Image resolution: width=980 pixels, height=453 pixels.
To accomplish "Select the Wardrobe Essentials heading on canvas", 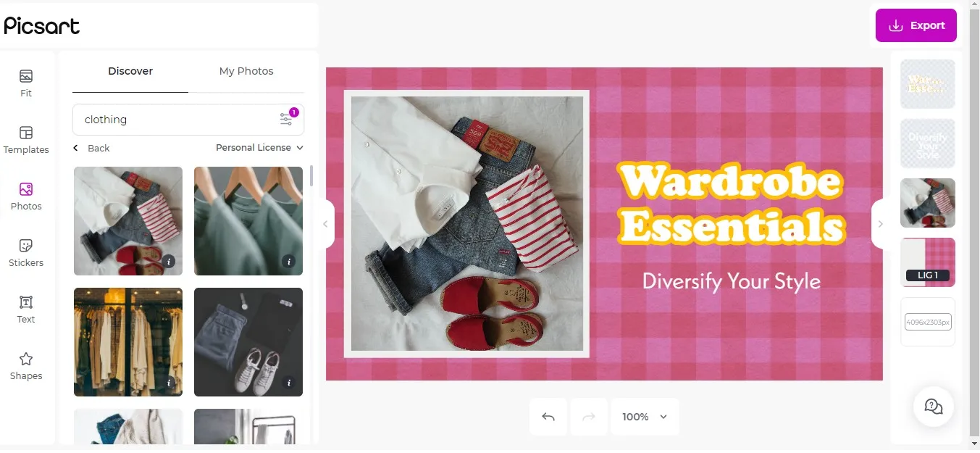I will point(732,204).
